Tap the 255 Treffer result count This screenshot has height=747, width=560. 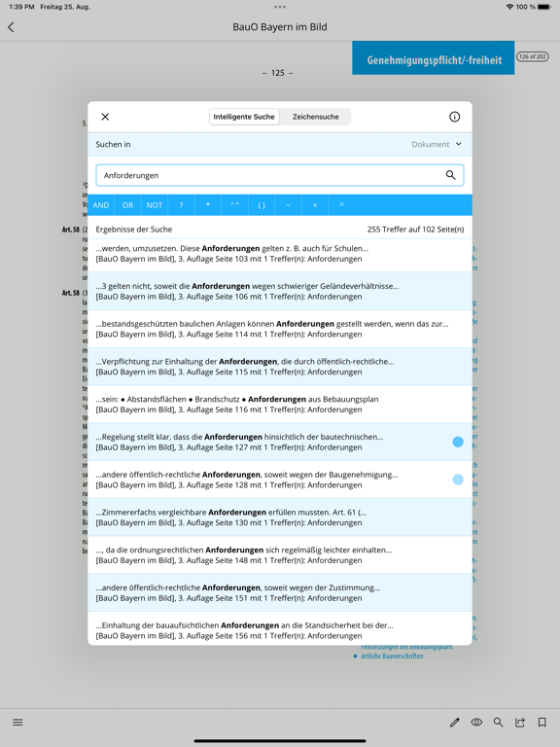pos(415,230)
